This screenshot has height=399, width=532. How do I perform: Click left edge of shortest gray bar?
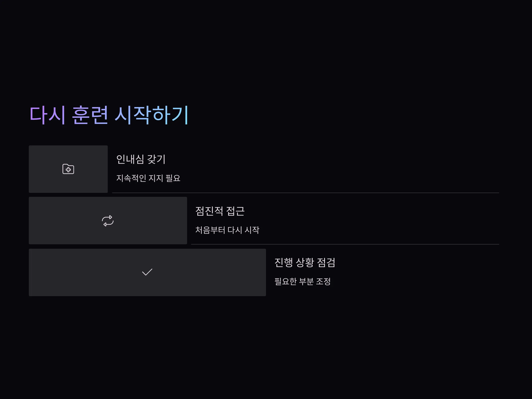[x=30, y=169]
